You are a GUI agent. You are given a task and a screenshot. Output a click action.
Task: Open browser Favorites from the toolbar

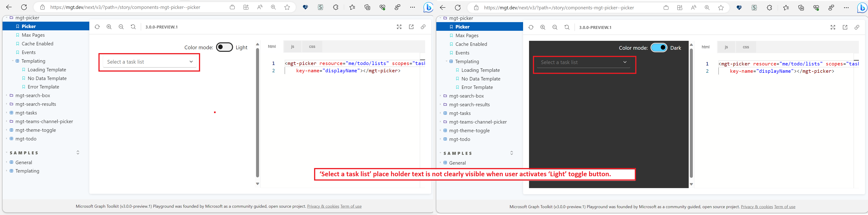(352, 7)
